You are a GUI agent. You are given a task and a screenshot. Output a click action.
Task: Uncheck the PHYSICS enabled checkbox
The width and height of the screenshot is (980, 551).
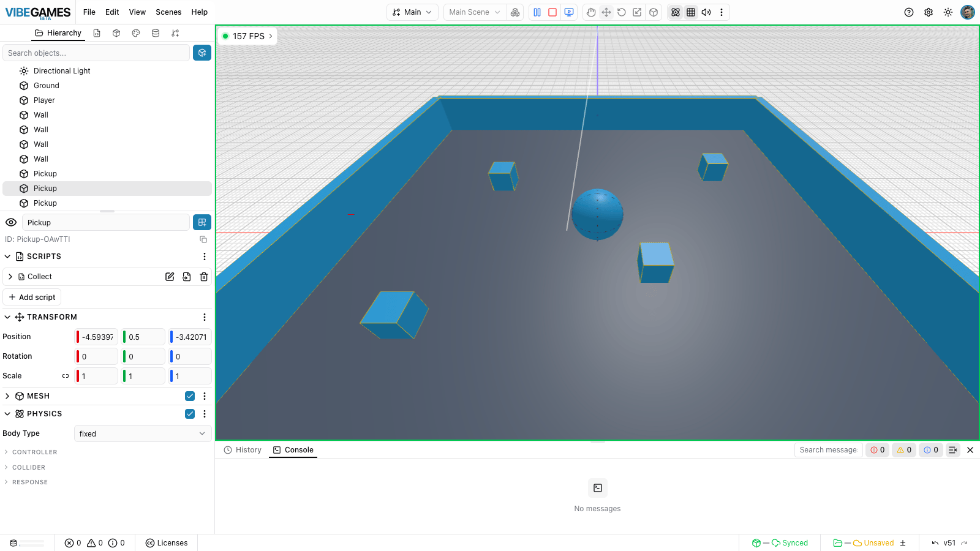tap(190, 414)
